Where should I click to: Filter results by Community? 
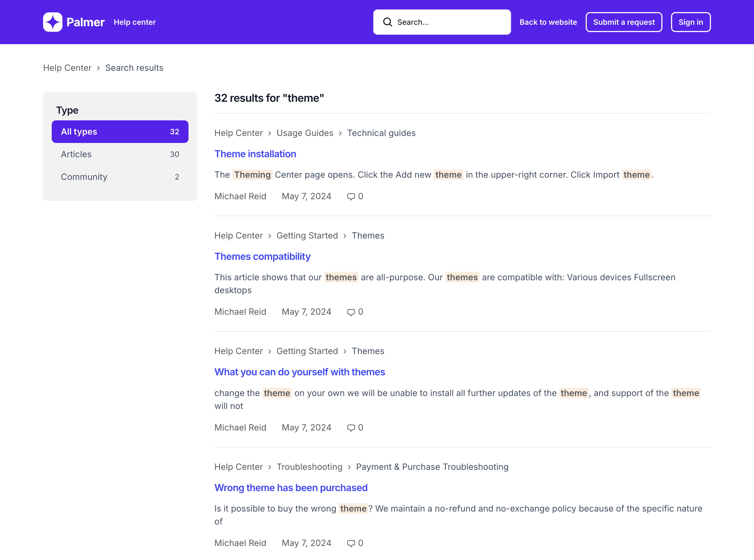coord(120,177)
